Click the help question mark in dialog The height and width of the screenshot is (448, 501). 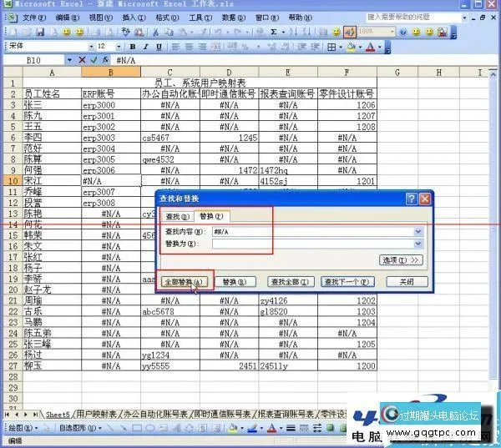click(411, 199)
